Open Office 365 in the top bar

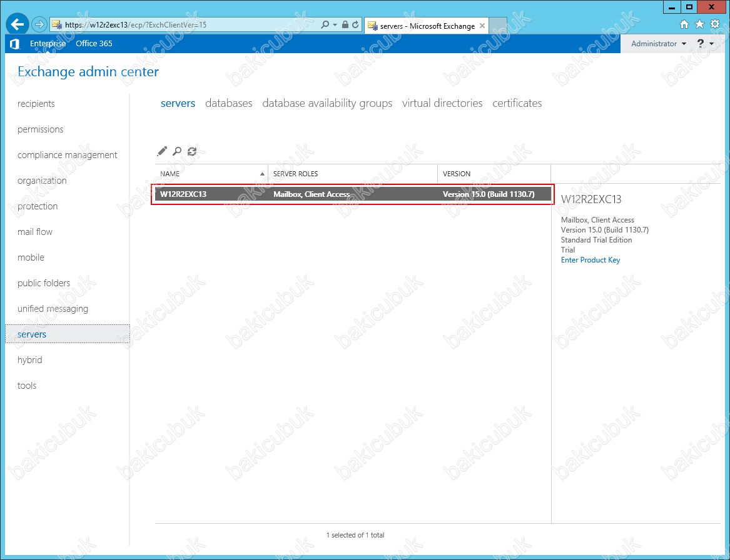94,43
